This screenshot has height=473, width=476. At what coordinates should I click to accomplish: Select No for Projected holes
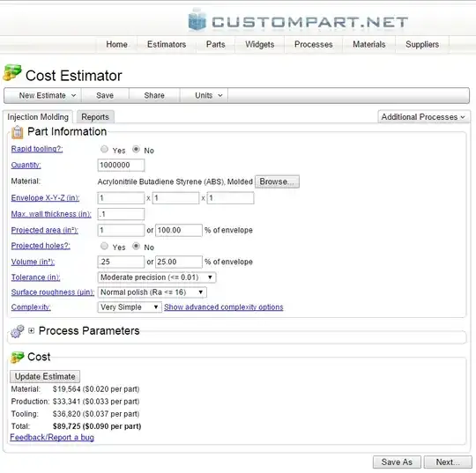click(136, 246)
